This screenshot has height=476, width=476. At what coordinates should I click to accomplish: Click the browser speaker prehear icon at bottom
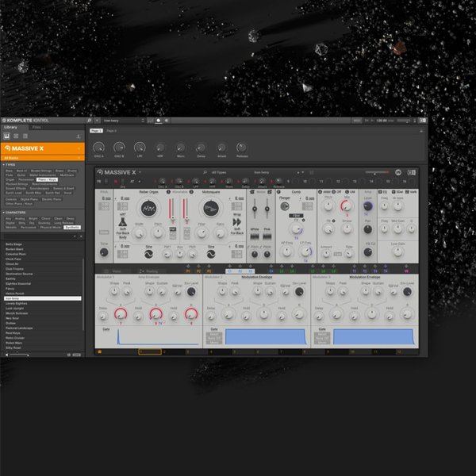click(6, 355)
